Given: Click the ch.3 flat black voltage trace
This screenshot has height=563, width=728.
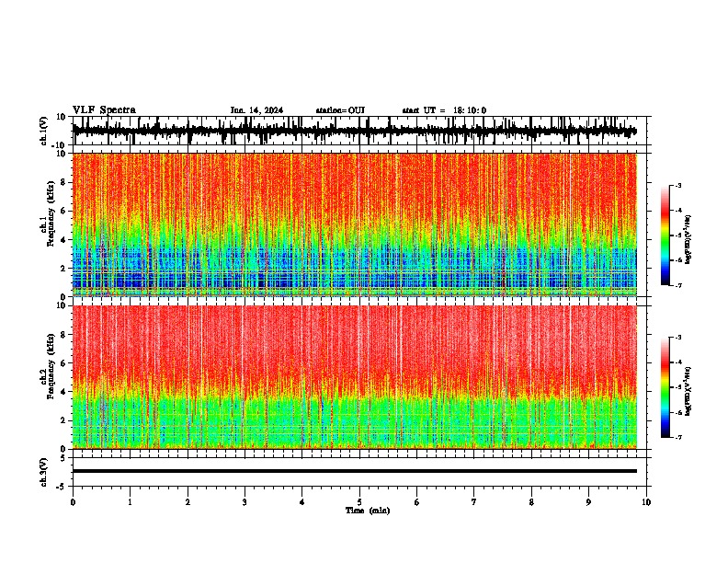Looking at the screenshot, I should [354, 471].
